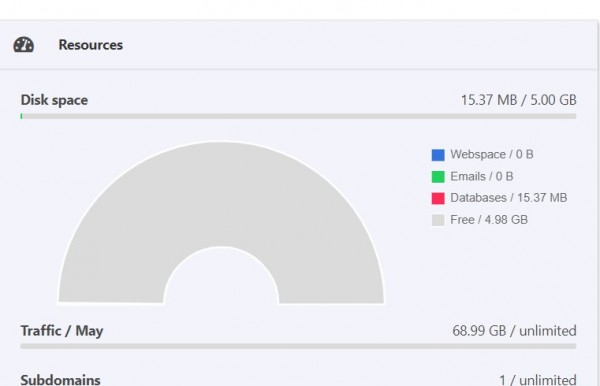Viewport: 600px width, 386px height.
Task: Click the Resources gauge icon
Action: (x=24, y=45)
